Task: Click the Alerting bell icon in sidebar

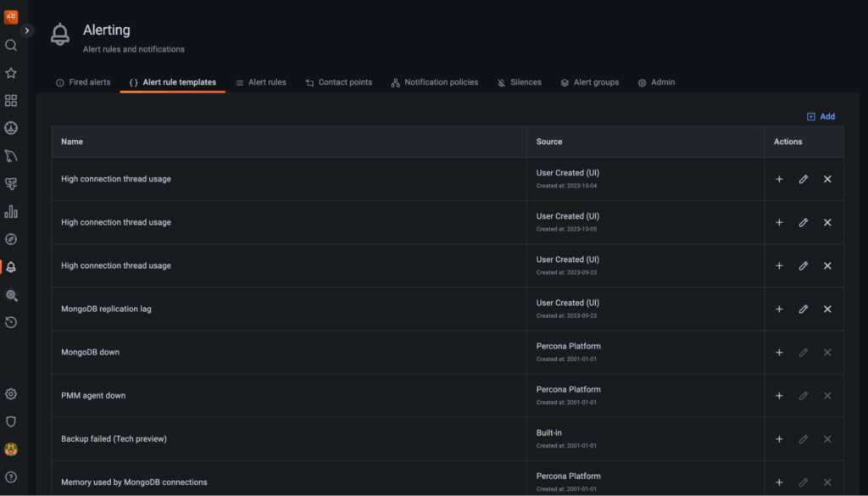Action: (x=11, y=267)
